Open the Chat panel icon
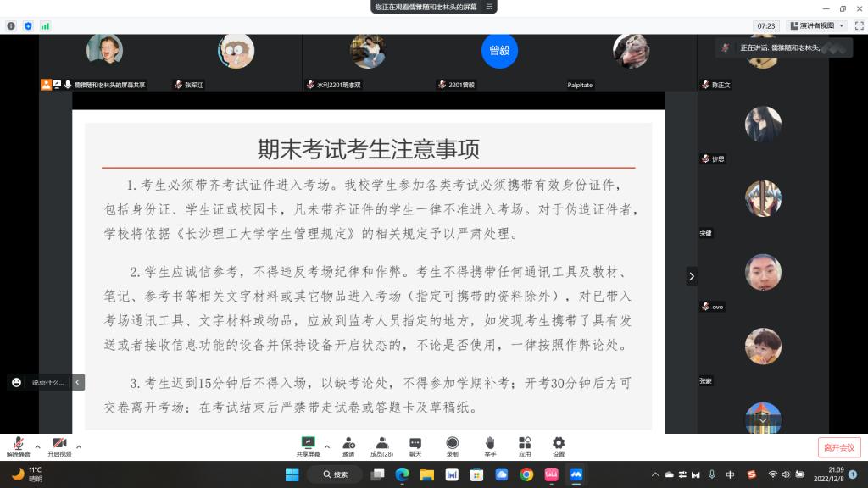 [415, 444]
